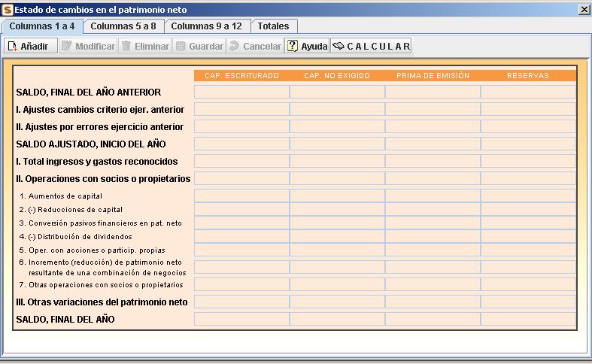Click the PRIMA DE EMISIÓN column header
Viewport: 592px width, 364px height.
(433, 75)
